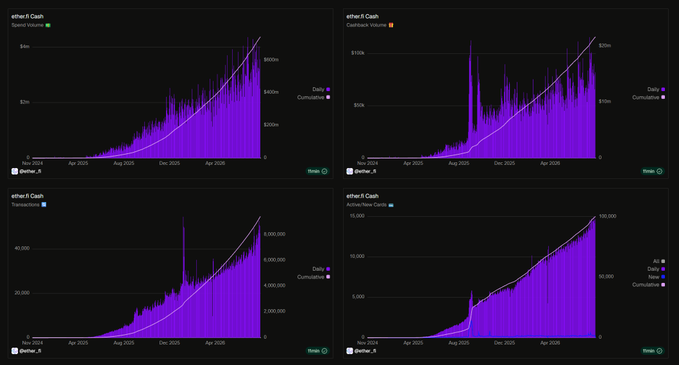Select the $600m axis label in Spend Volume
The image size is (679, 365).
click(x=271, y=60)
